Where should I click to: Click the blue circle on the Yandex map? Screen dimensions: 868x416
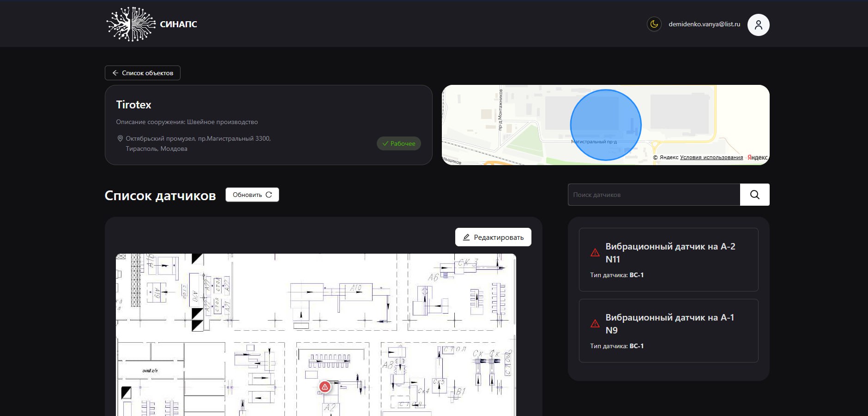click(606, 125)
